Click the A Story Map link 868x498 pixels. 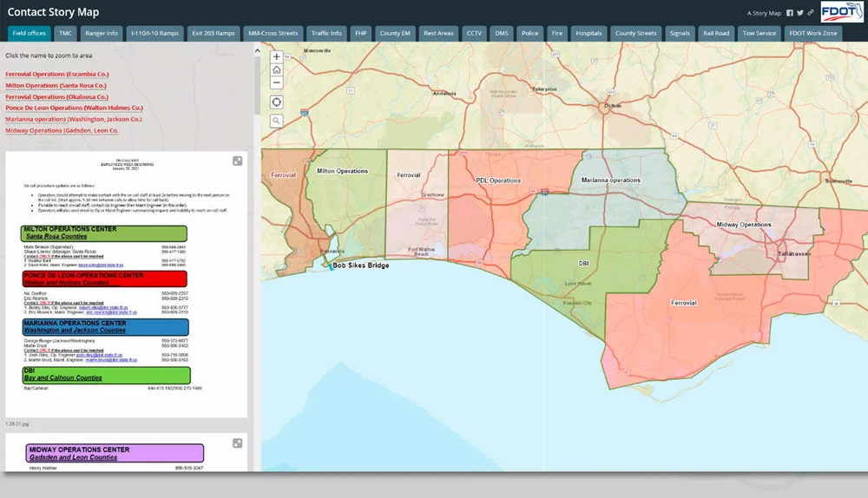coord(764,13)
